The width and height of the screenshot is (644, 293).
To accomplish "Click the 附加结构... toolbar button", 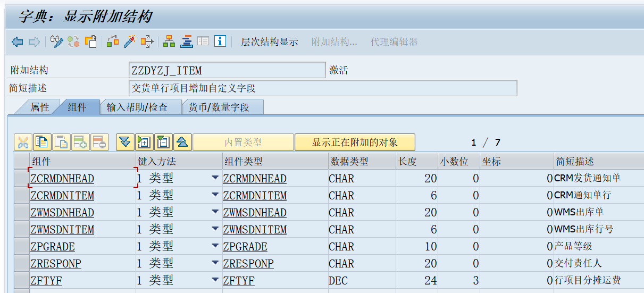I will [334, 42].
